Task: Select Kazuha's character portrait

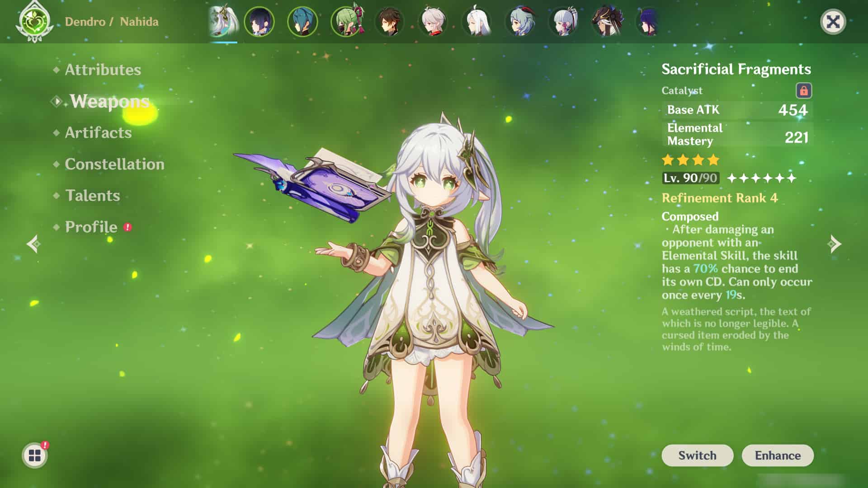Action: point(433,22)
